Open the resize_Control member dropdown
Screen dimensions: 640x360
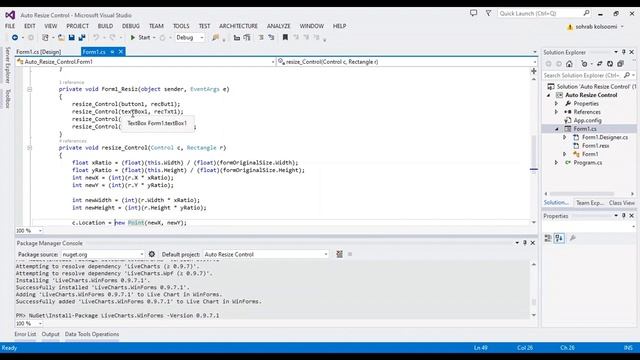pyautogui.click(x=407, y=62)
